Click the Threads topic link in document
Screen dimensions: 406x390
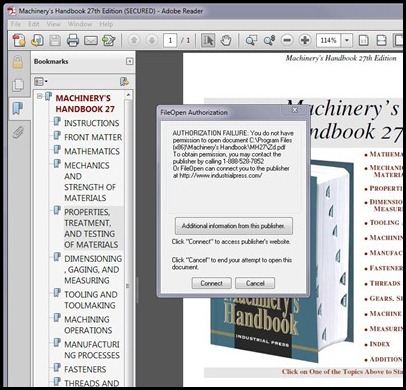pyautogui.click(x=385, y=283)
